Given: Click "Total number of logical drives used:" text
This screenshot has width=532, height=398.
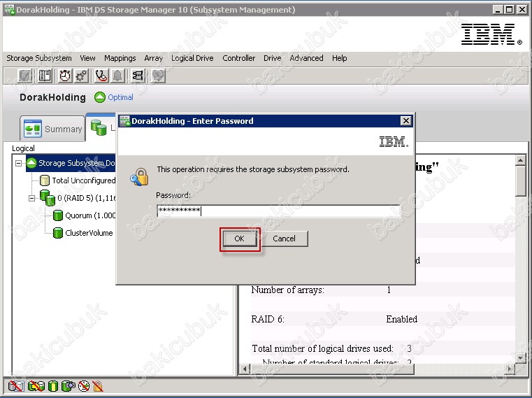Looking at the screenshot, I should [x=323, y=348].
